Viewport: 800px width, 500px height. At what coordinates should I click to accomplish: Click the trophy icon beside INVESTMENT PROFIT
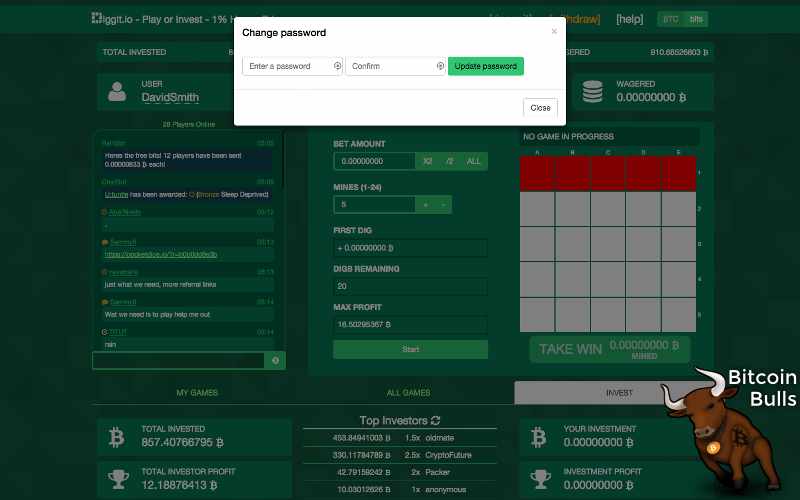[x=540, y=480]
